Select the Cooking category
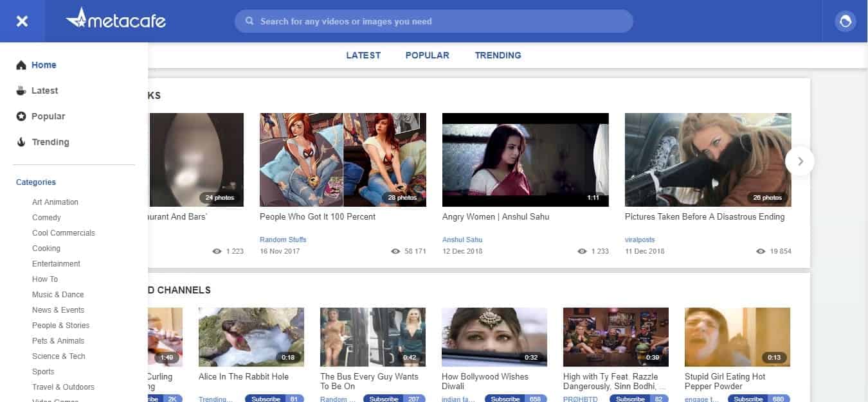 point(46,249)
